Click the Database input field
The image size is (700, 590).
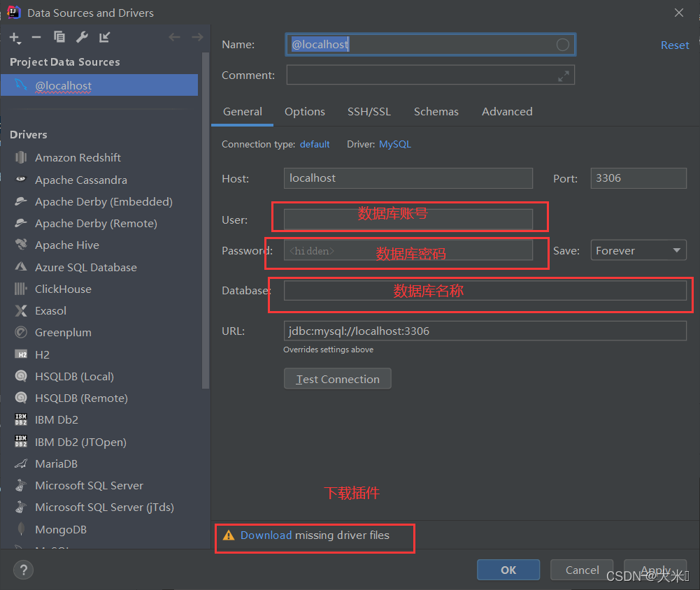coord(485,291)
